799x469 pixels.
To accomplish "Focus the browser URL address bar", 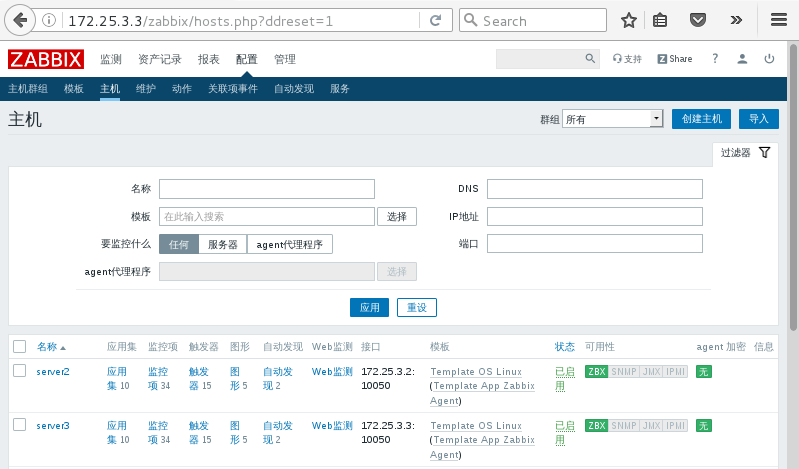I will click(239, 21).
